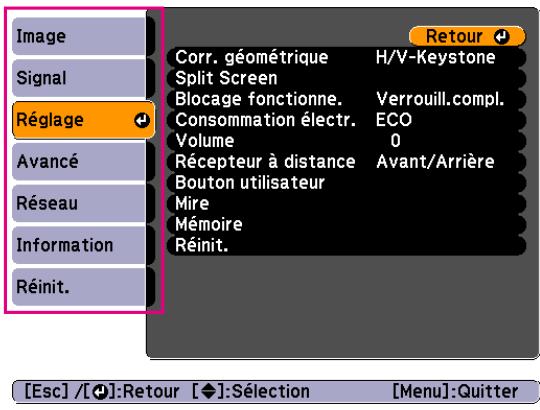The width and height of the screenshot is (540, 410).
Task: Click the H/V-Keystone value
Action: click(x=436, y=57)
